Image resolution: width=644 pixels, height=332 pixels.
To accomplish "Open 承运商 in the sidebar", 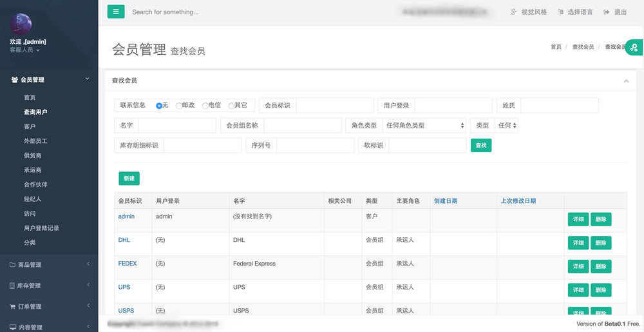I will (32, 170).
